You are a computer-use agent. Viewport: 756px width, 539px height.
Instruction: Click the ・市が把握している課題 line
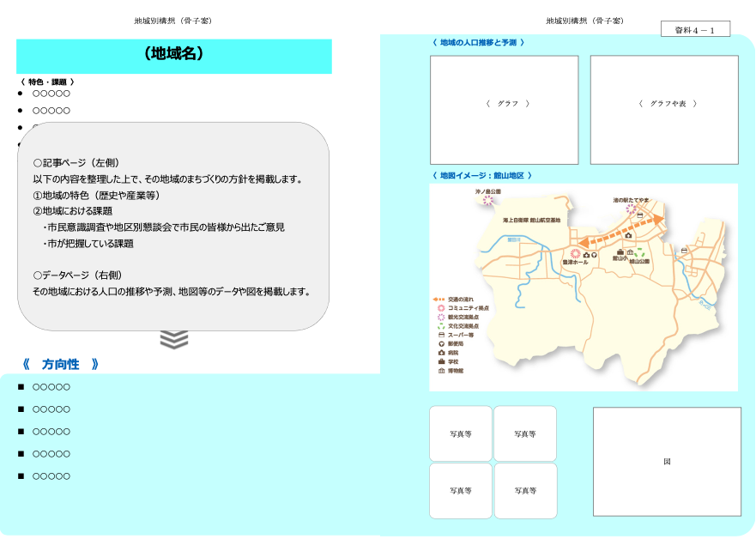coord(88,244)
